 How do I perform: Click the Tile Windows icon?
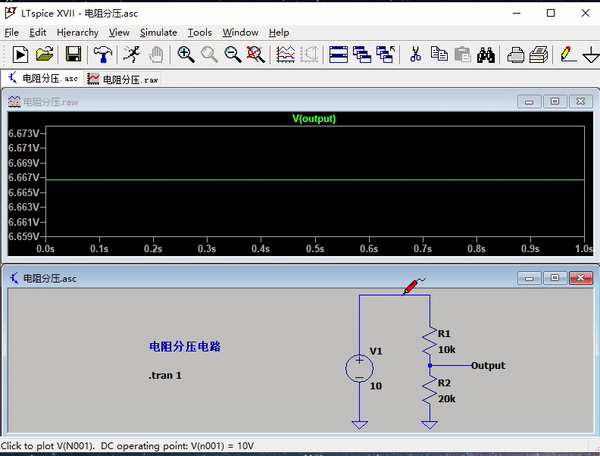point(339,55)
